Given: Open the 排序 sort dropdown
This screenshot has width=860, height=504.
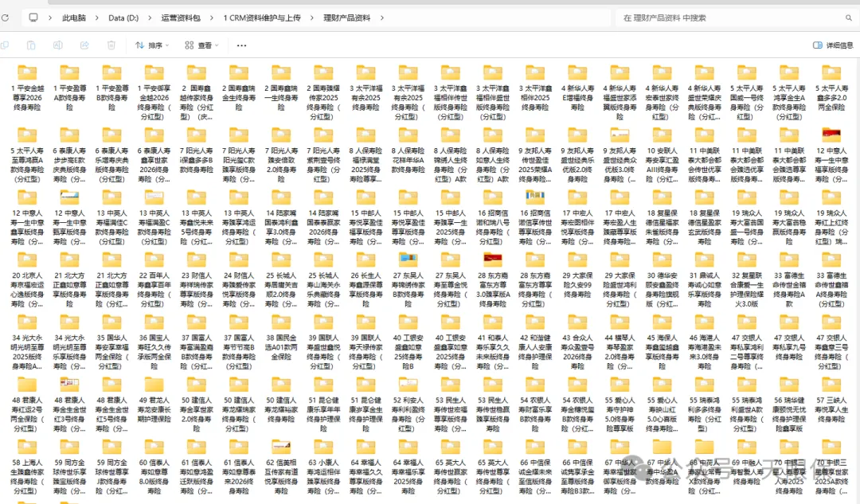Looking at the screenshot, I should click(x=151, y=46).
